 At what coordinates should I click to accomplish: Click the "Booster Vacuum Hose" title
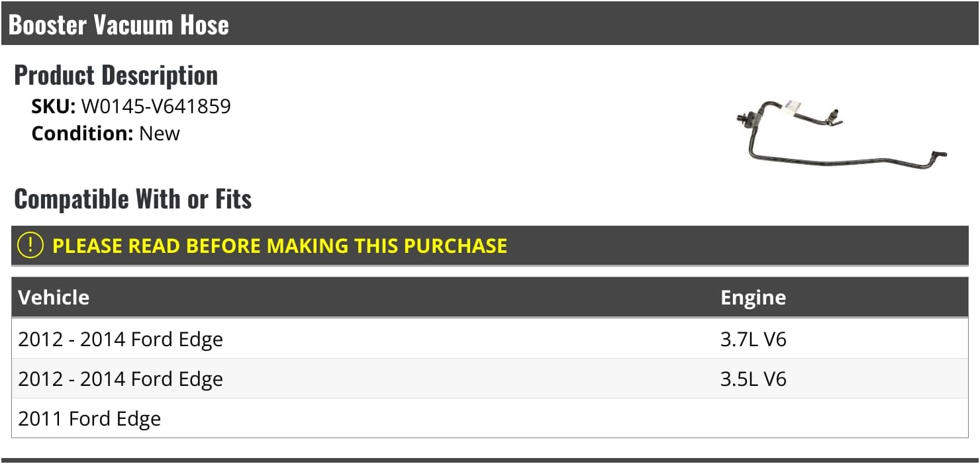pos(119,25)
